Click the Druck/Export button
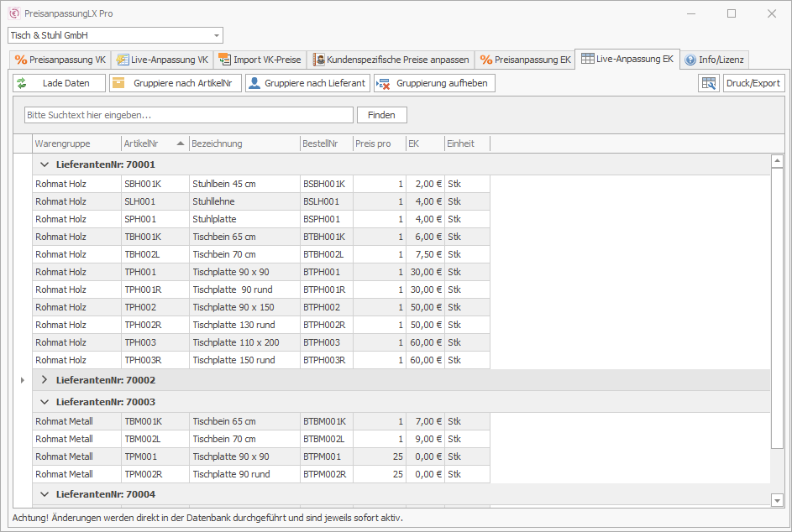Screen dimensions: 792x532 pyautogui.click(x=753, y=83)
